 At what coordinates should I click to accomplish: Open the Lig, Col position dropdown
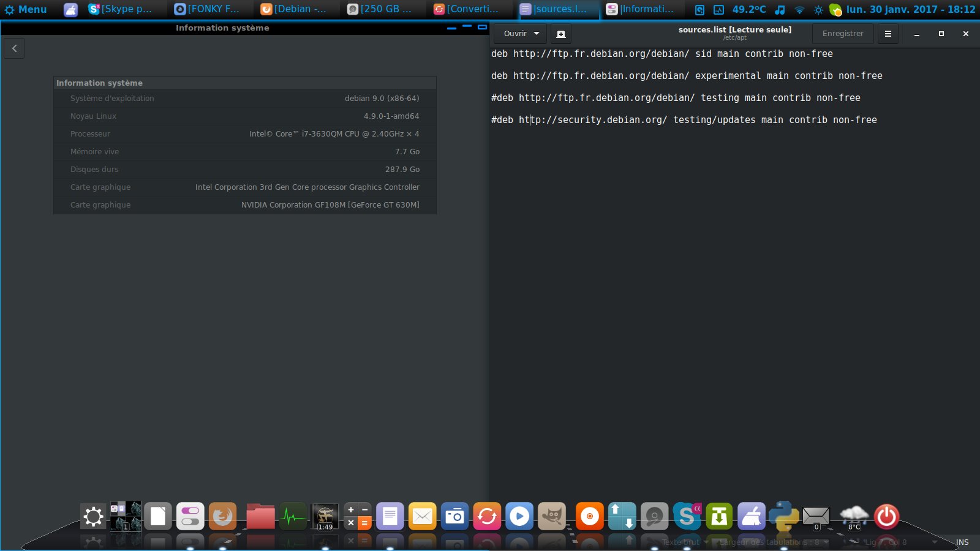click(x=900, y=542)
